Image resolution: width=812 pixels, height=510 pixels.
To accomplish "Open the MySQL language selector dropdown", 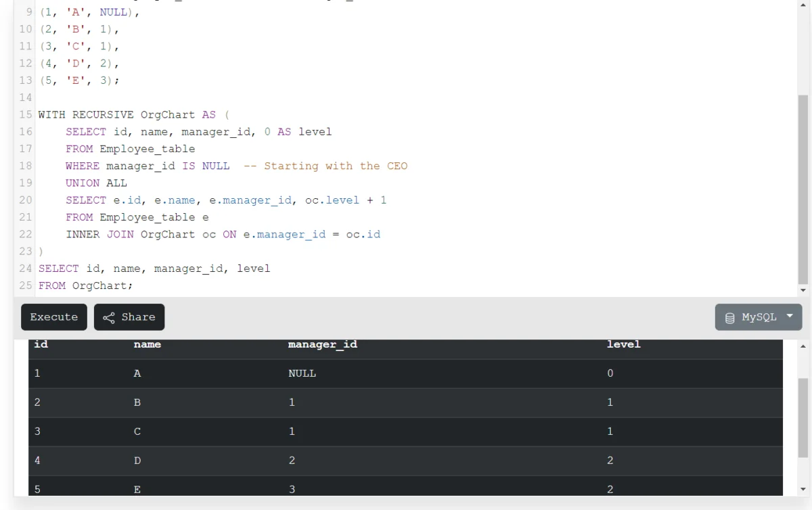I will coord(758,317).
